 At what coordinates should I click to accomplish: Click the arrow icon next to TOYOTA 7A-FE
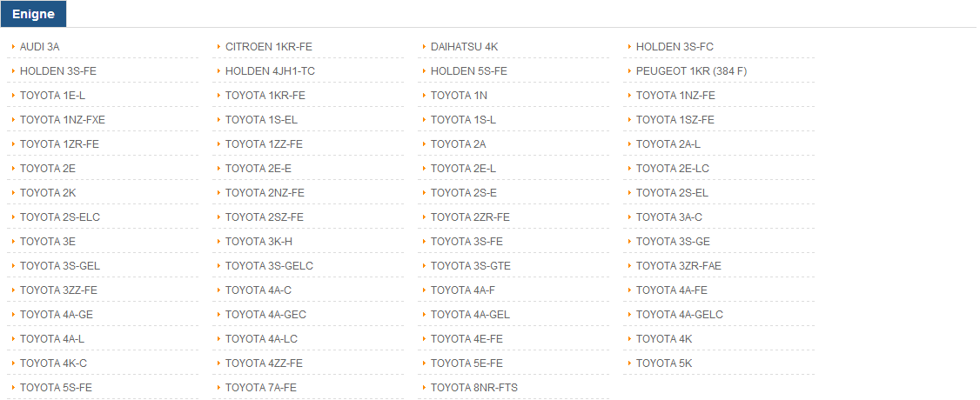218,388
